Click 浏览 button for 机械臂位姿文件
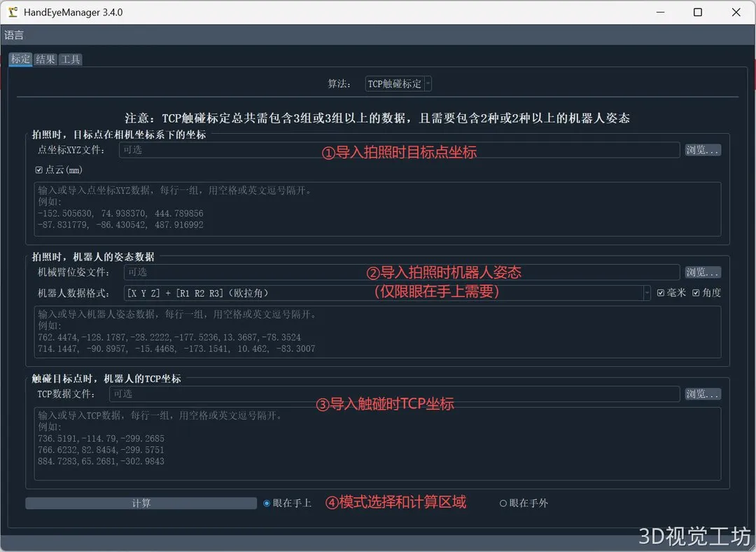Viewport: 756px width, 552px height. [703, 272]
